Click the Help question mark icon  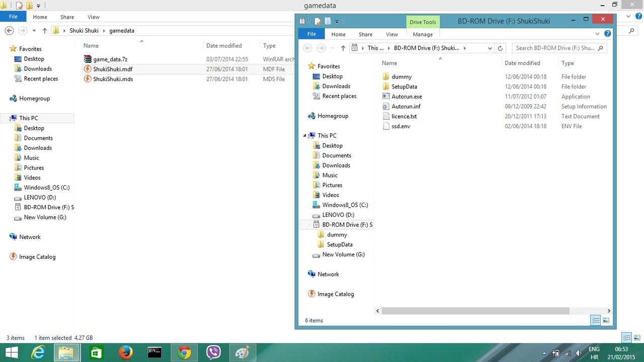607,34
